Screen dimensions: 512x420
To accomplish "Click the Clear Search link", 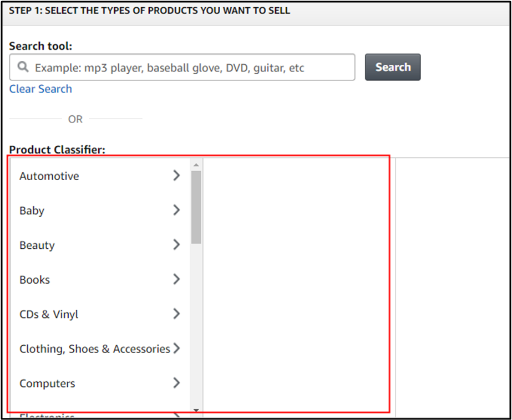I will point(40,89).
